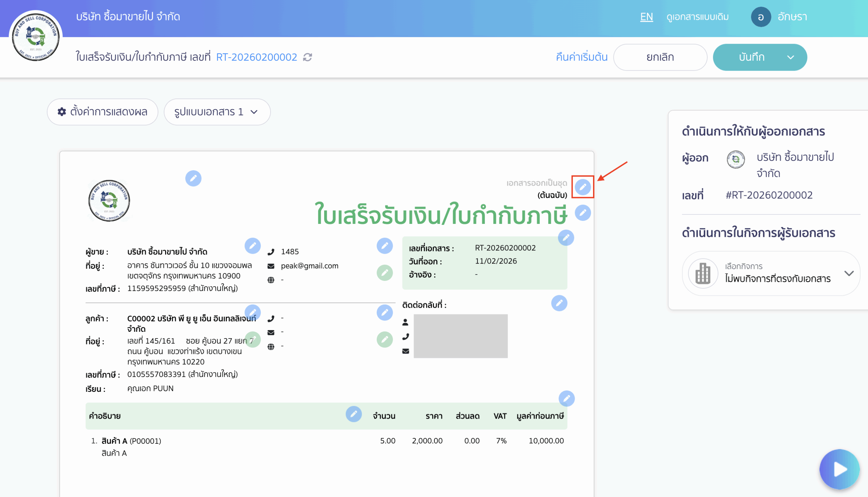Viewport: 868px width, 497px height.
Task: Edit the seller phone and email details
Action: coord(385,246)
